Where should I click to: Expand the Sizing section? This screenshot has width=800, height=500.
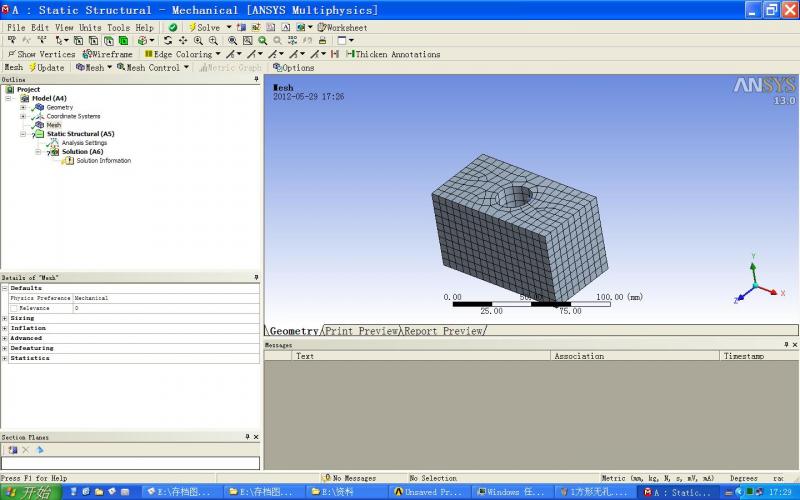[x=5, y=318]
